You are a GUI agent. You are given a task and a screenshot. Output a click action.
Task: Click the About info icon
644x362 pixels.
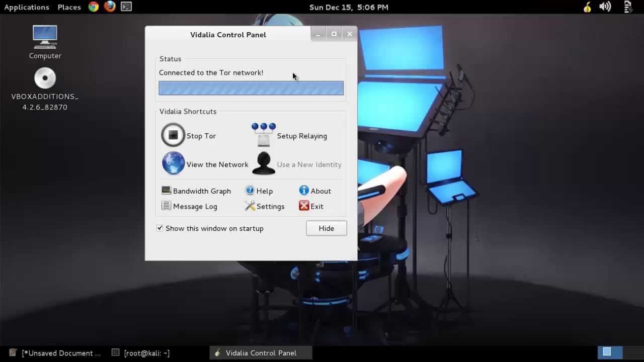(304, 191)
